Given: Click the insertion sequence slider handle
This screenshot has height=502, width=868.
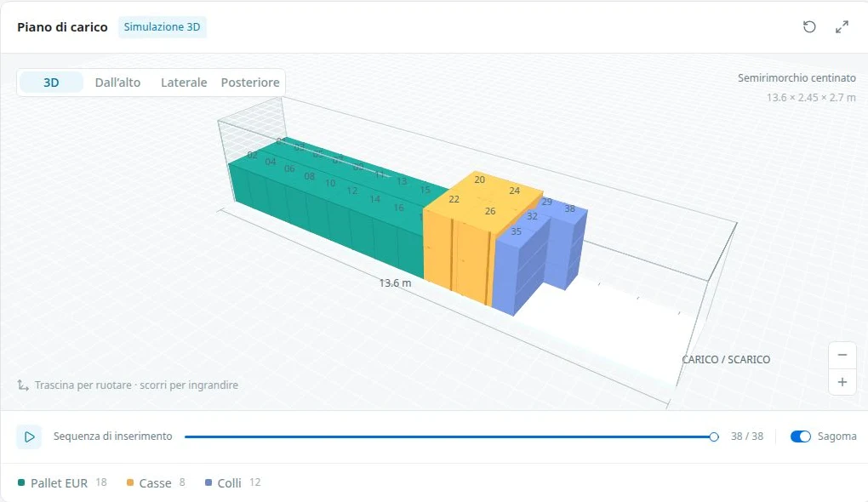Looking at the screenshot, I should (x=714, y=436).
